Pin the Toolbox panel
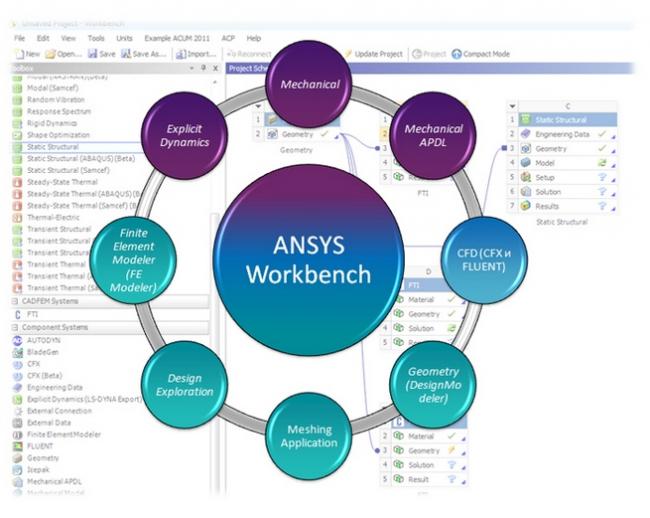Screen dimensions: 650x518 coord(204,68)
